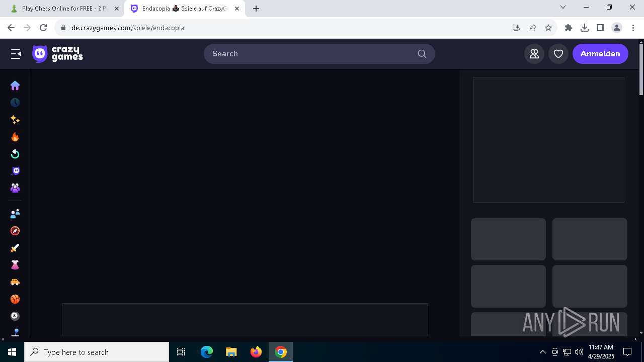Open CrazyGames Originals purple icon

[x=15, y=171]
